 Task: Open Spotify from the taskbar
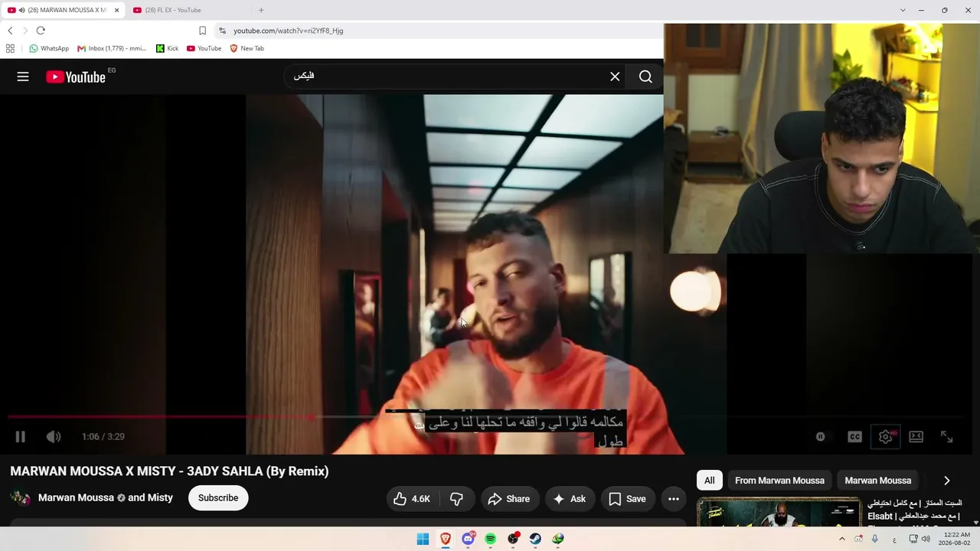point(491,539)
